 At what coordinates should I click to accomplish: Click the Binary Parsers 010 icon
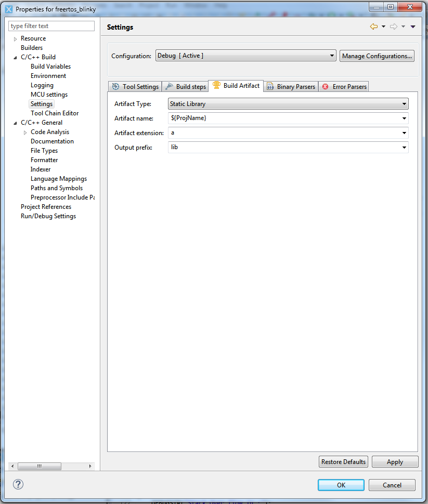click(x=271, y=86)
